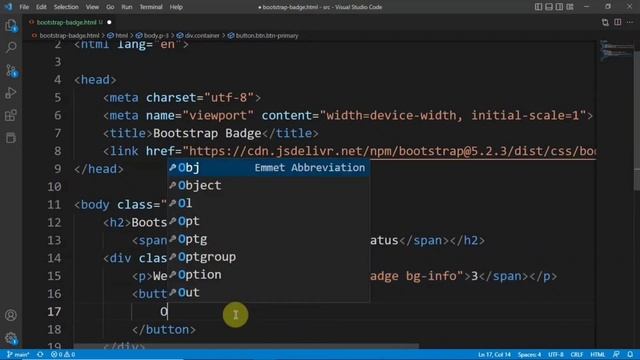Click the horizontal editor scrollbar
This screenshot has height=360, width=640.
click(246, 346)
